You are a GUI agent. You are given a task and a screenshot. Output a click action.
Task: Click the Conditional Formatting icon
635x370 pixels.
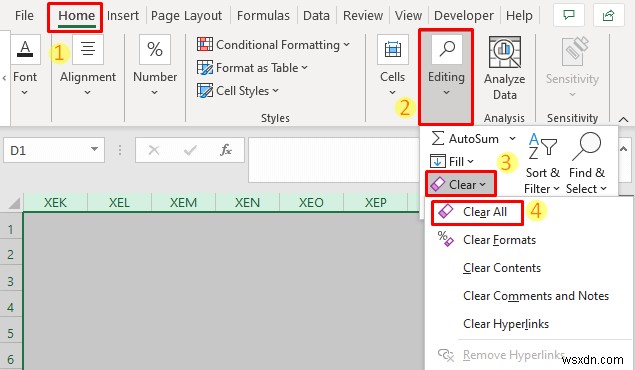click(205, 44)
